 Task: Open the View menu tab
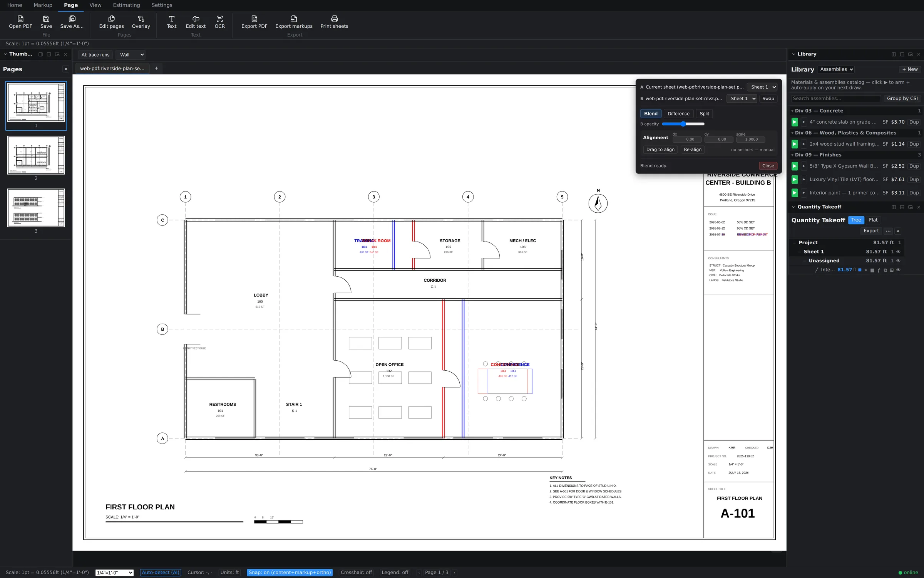click(95, 5)
